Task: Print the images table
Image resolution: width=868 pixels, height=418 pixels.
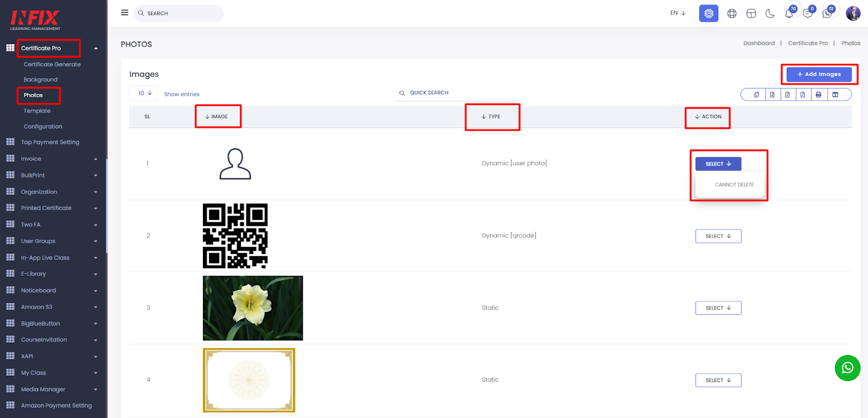Action: click(x=818, y=94)
